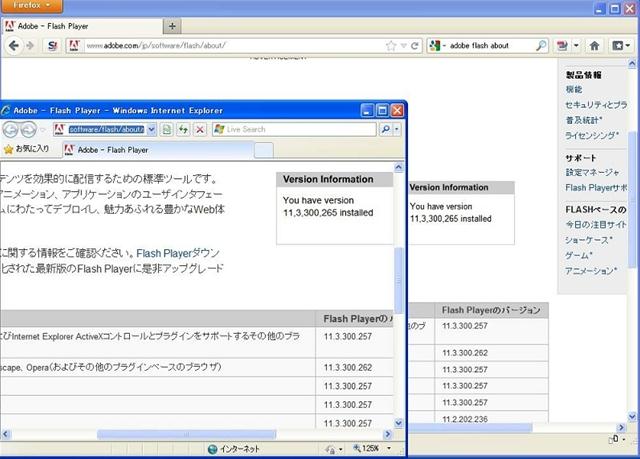Click IE vertical scrollbar down arrow
The height and width of the screenshot is (459, 640).
[398, 423]
